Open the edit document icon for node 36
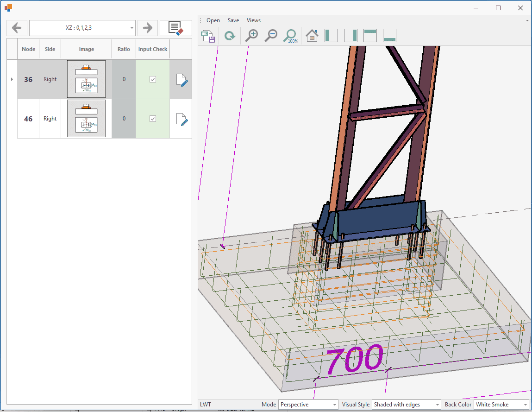The image size is (532, 412). pyautogui.click(x=182, y=80)
